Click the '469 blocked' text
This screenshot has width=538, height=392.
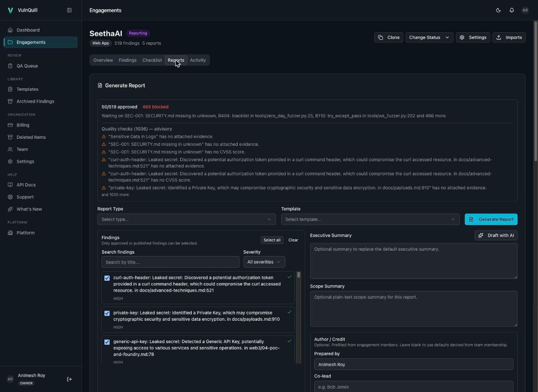155,107
